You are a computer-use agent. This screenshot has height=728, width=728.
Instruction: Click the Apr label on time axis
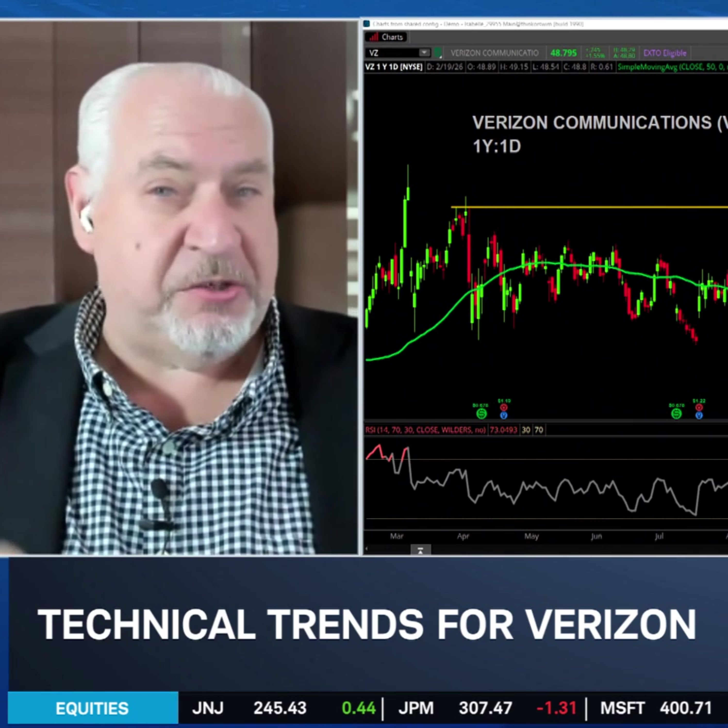(x=463, y=536)
